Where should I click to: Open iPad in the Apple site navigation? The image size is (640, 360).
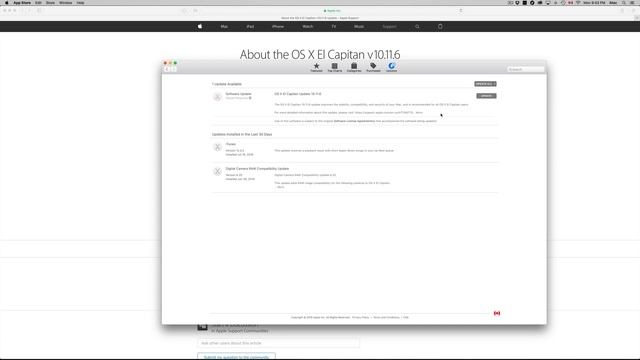pyautogui.click(x=250, y=27)
